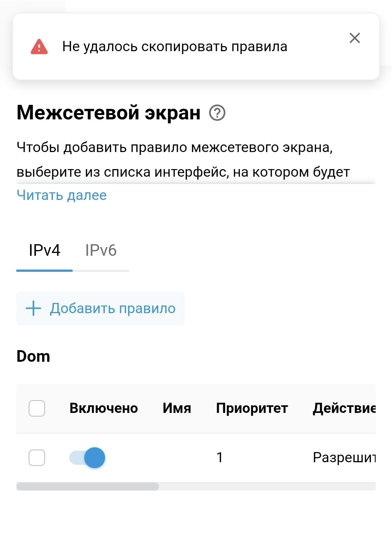Click the Не удалось скопировать правила message text
The width and height of the screenshot is (392, 533).
pyautogui.click(x=175, y=47)
